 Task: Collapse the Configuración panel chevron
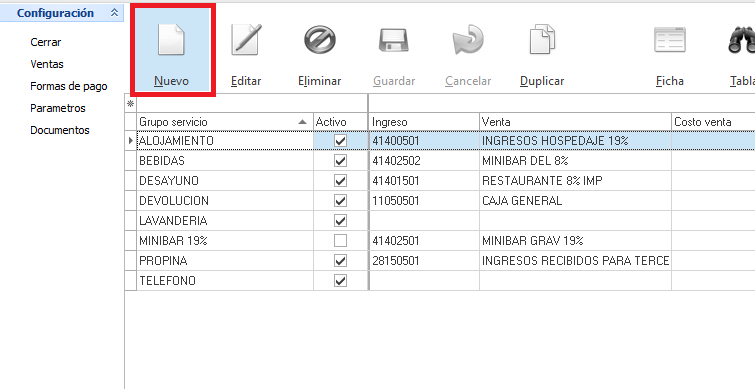(x=114, y=13)
